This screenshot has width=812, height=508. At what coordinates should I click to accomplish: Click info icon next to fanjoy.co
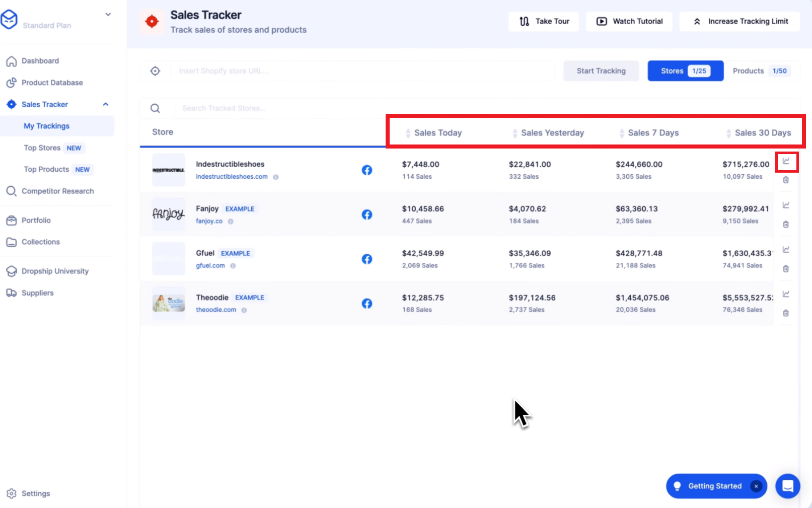pos(231,222)
